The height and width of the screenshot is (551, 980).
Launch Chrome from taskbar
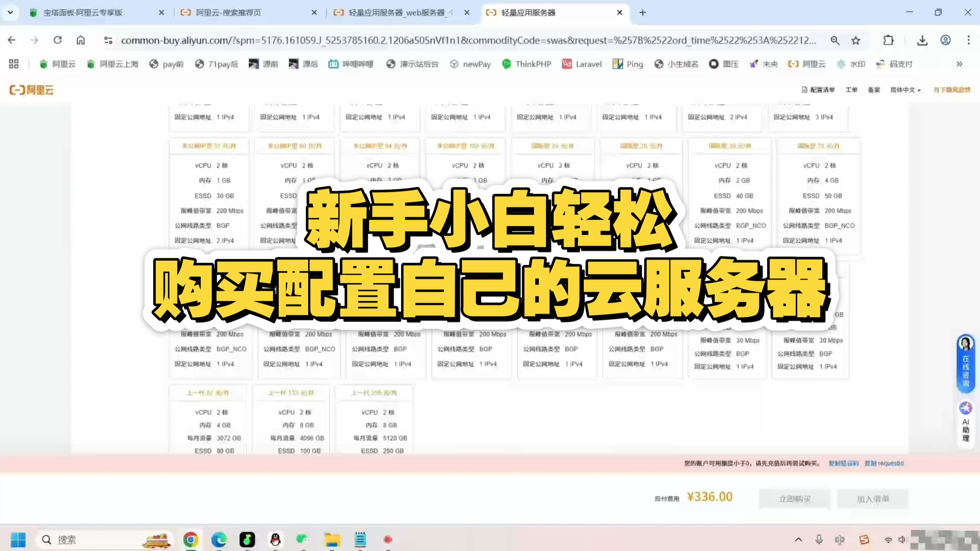pyautogui.click(x=190, y=540)
